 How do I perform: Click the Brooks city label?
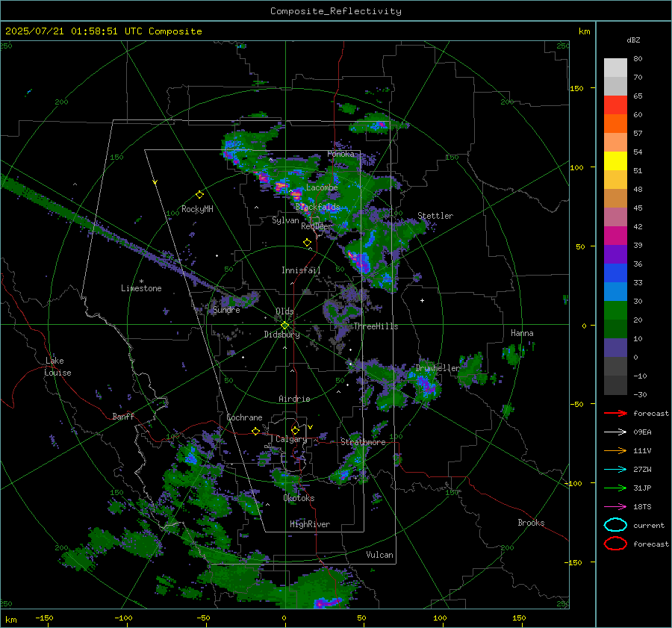point(531,523)
